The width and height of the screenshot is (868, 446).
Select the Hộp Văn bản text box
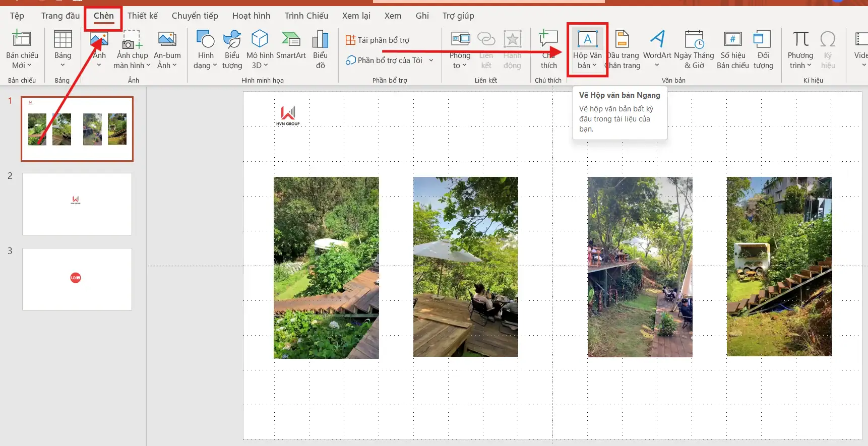(x=587, y=49)
